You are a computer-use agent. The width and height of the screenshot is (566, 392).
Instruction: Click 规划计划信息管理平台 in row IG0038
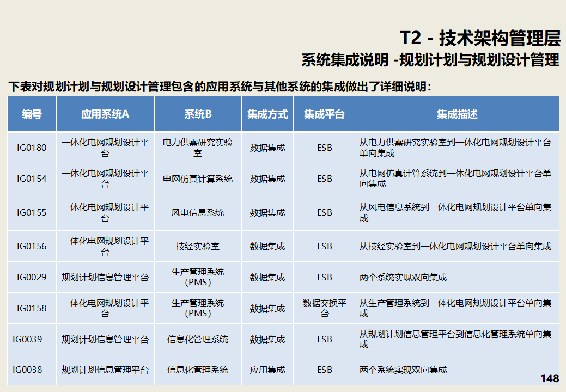point(105,370)
